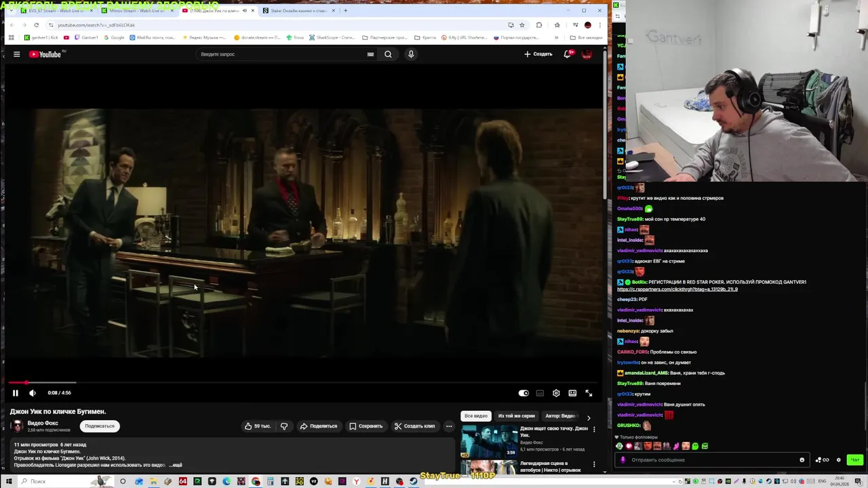This screenshot has width=868, height=488.
Task: Show more chips with the right arrow
Action: (x=589, y=417)
